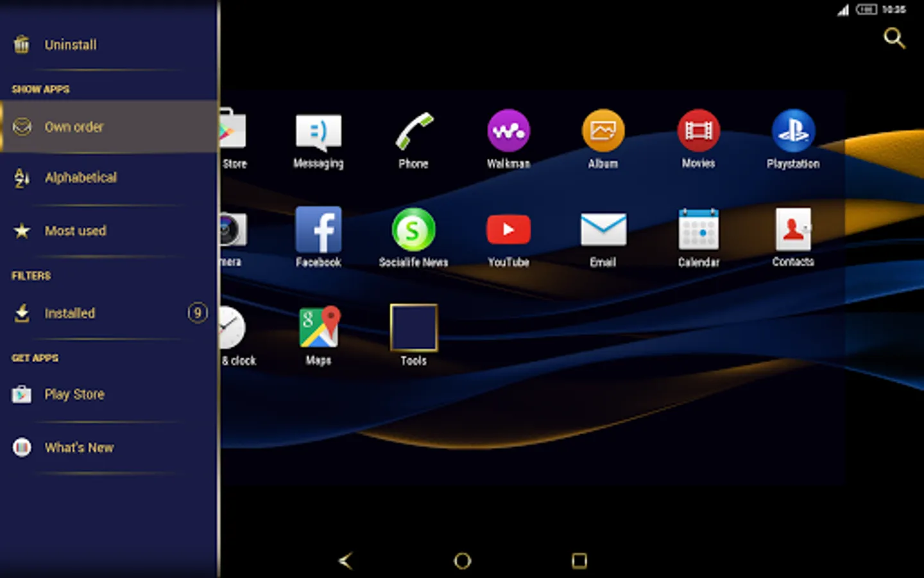
Task: Tap the battery indicator in status bar
Action: pyautogui.click(x=866, y=10)
